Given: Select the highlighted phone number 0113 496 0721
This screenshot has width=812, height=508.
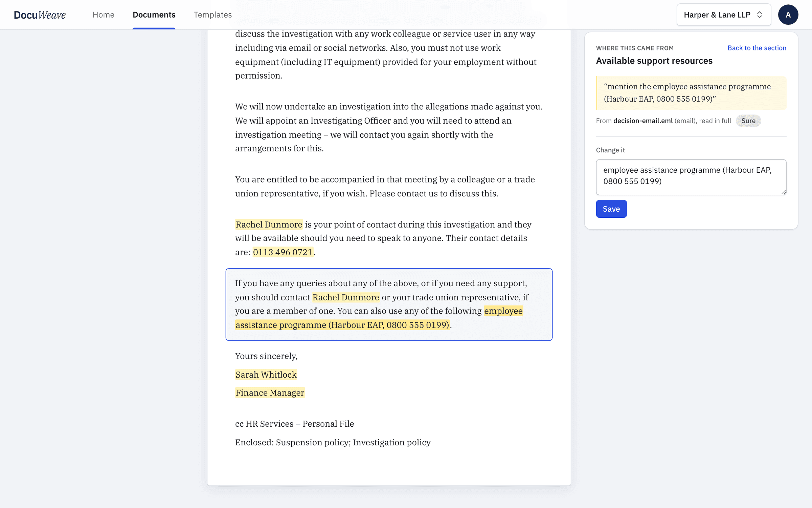Looking at the screenshot, I should (283, 252).
